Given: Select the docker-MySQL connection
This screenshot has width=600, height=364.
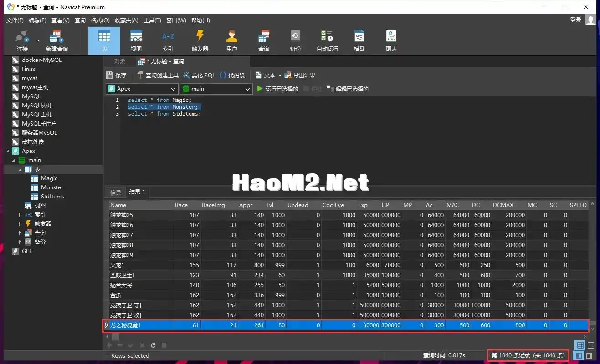Looking at the screenshot, I should 41,60.
